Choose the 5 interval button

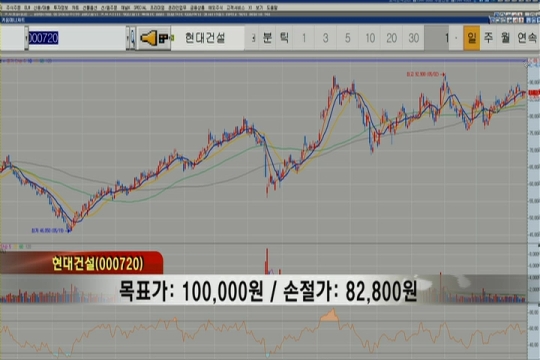[347, 38]
